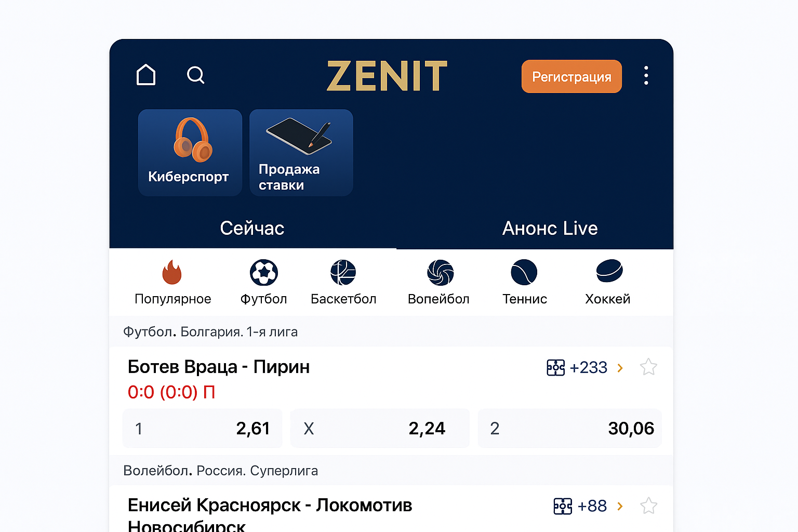Favorite the Енисей Красноярск match star
798x532 pixels.
(x=648, y=506)
